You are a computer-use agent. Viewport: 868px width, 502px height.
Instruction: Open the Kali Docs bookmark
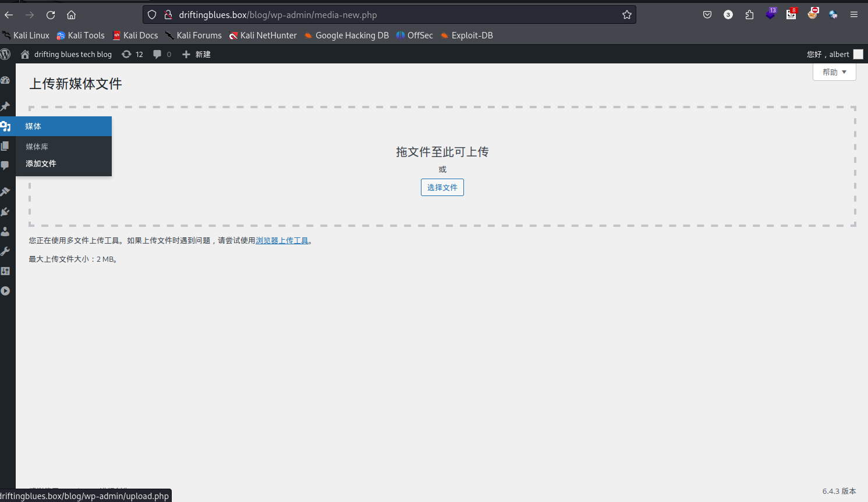[135, 35]
